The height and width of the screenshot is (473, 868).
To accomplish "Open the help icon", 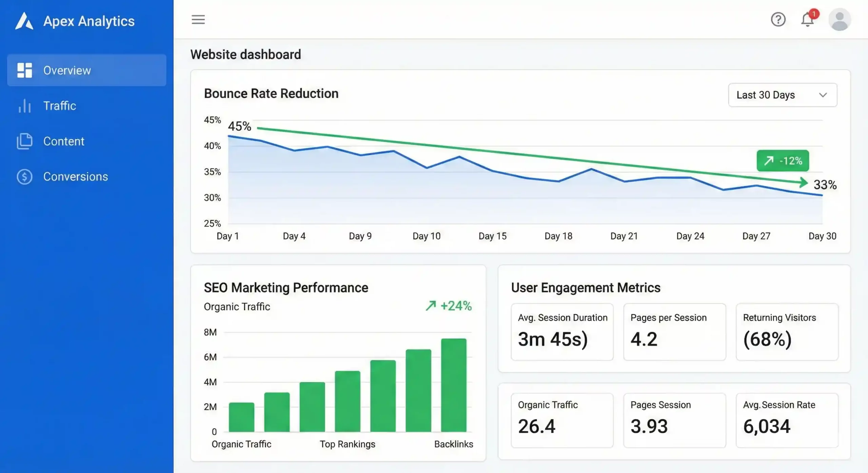I will point(778,20).
